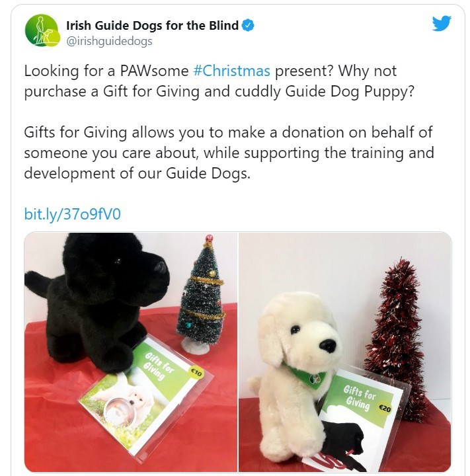The image size is (470, 476).
Task: Click the red tinsel tree
Action: click(397, 339)
